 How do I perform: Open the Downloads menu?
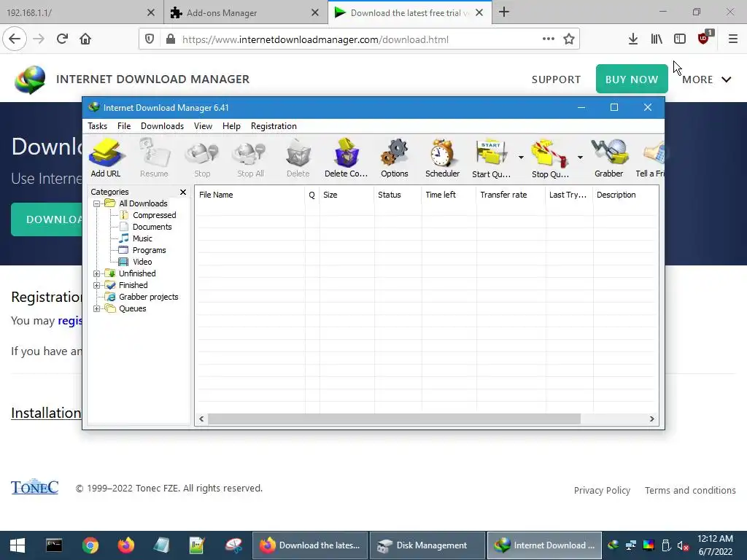point(162,126)
